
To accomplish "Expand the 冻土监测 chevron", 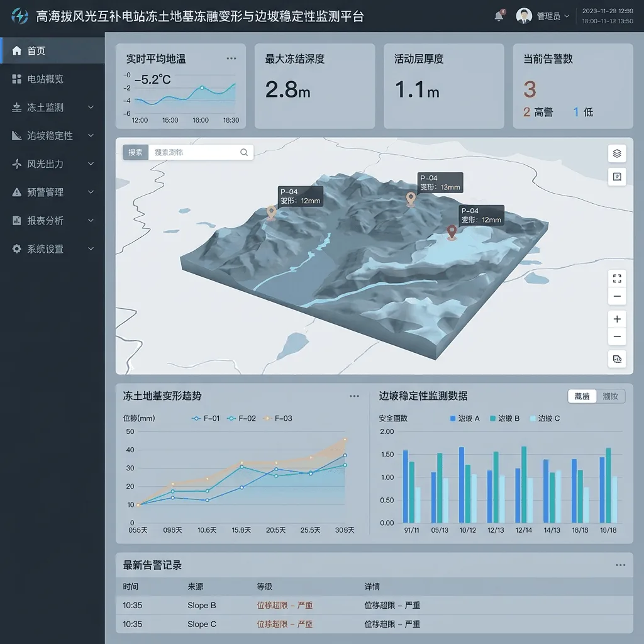I will [91, 107].
